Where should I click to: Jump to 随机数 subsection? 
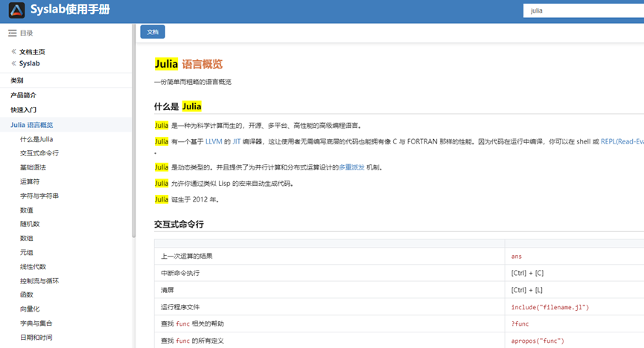(x=30, y=224)
